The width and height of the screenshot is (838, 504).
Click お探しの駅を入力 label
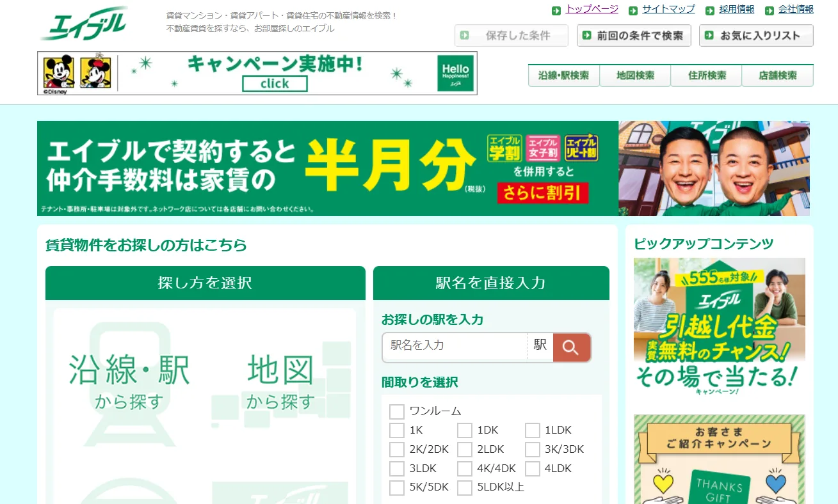point(433,319)
